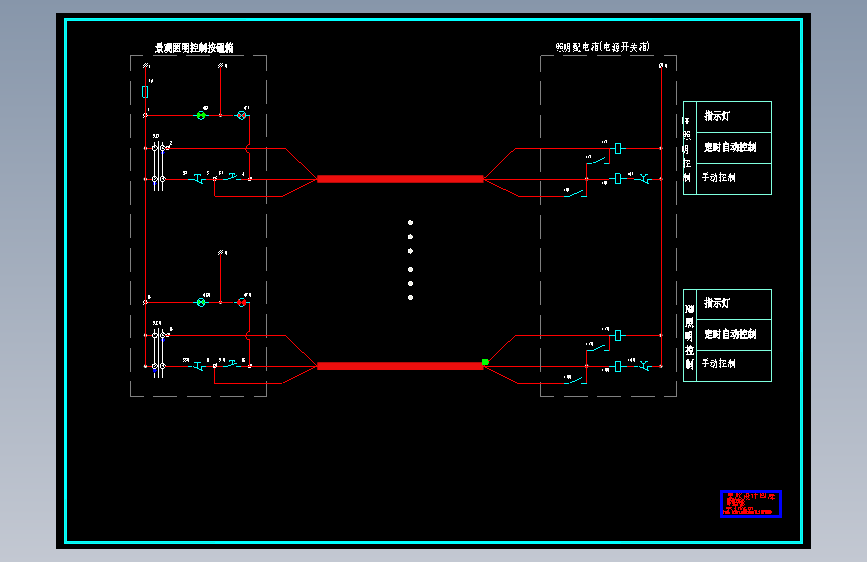
Task: Click the title text 照明配电箱(电源开关箱)
Action: [x=603, y=47]
